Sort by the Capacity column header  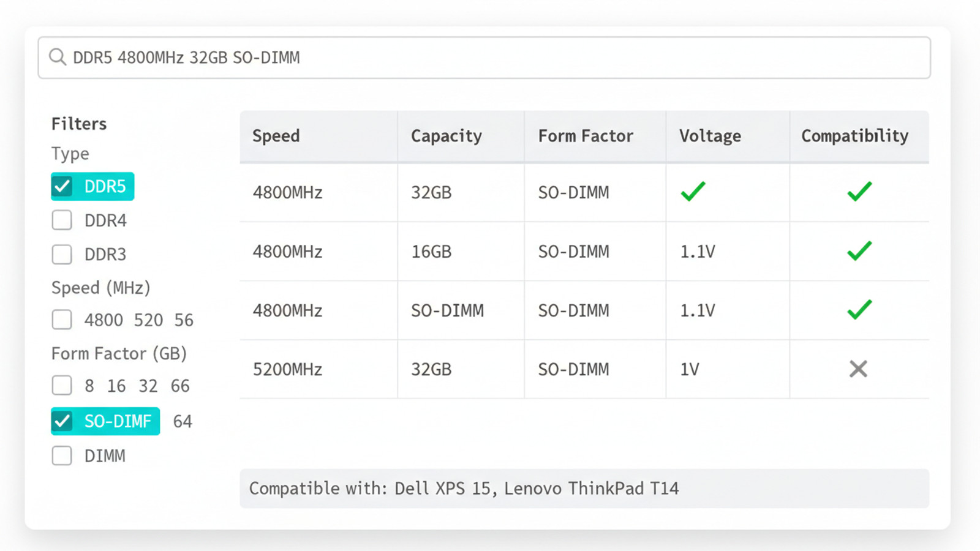[x=446, y=136]
